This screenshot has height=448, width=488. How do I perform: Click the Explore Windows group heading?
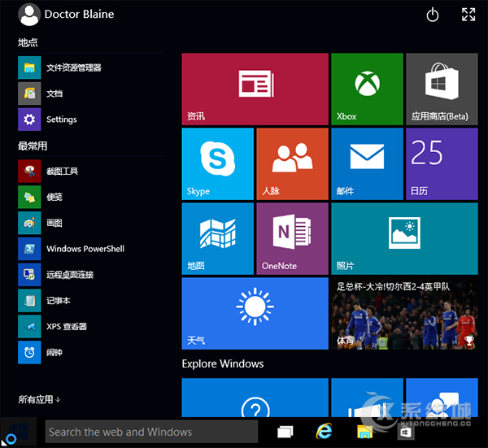(x=223, y=363)
